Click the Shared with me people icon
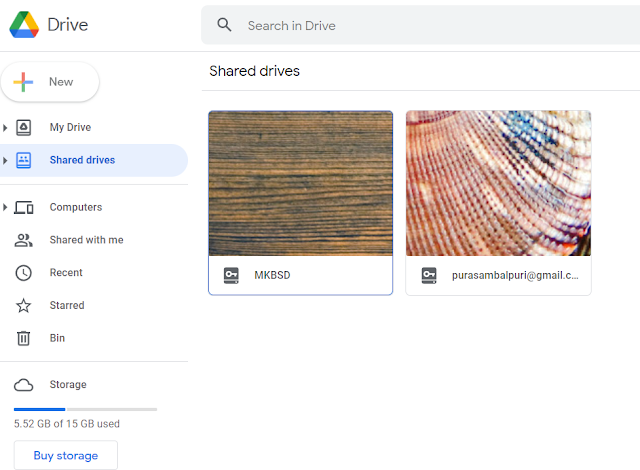Viewport: 640px width, 470px height. (x=24, y=240)
